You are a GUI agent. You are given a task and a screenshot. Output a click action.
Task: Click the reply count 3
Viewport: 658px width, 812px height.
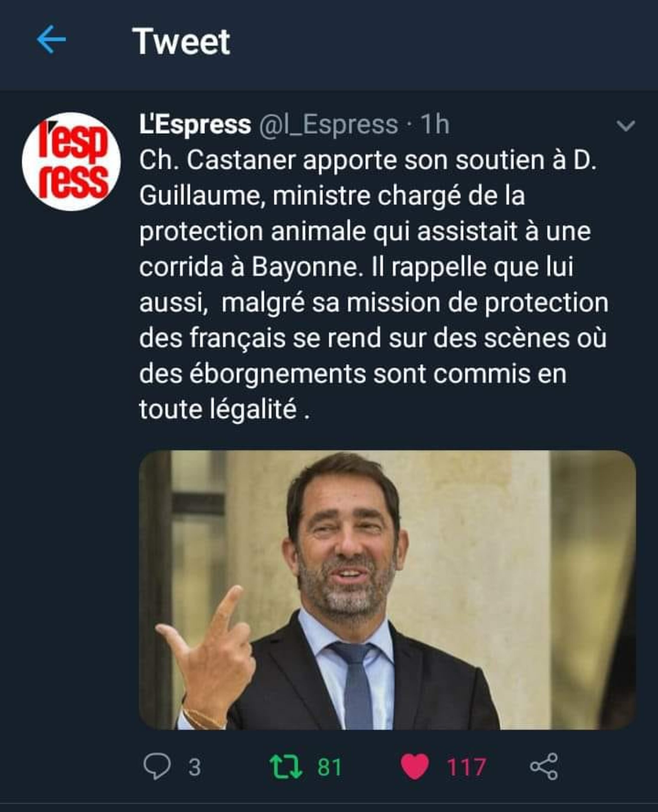pyautogui.click(x=194, y=767)
